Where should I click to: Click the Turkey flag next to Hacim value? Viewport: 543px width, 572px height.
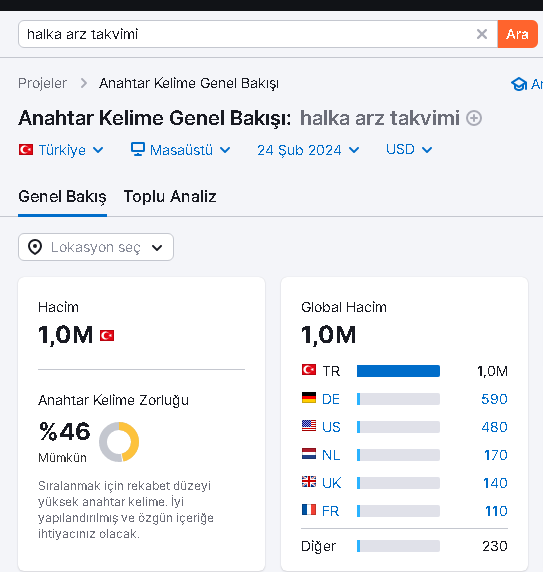tap(107, 335)
